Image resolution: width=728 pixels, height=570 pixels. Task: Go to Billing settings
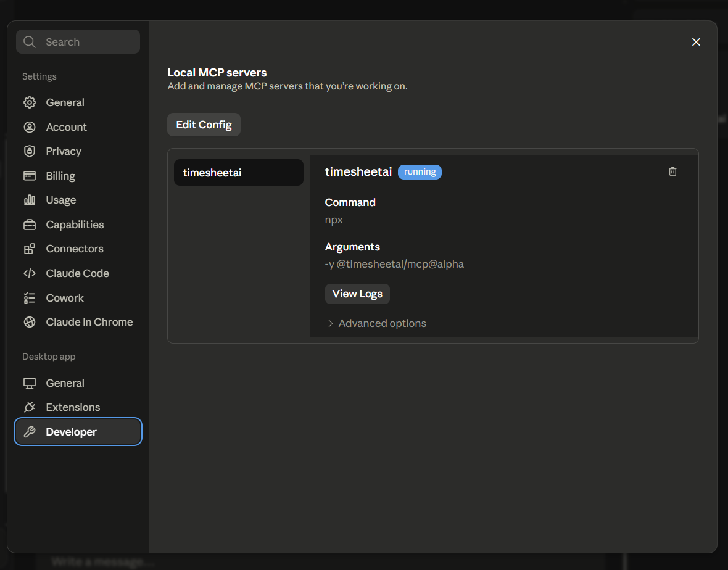(78, 176)
